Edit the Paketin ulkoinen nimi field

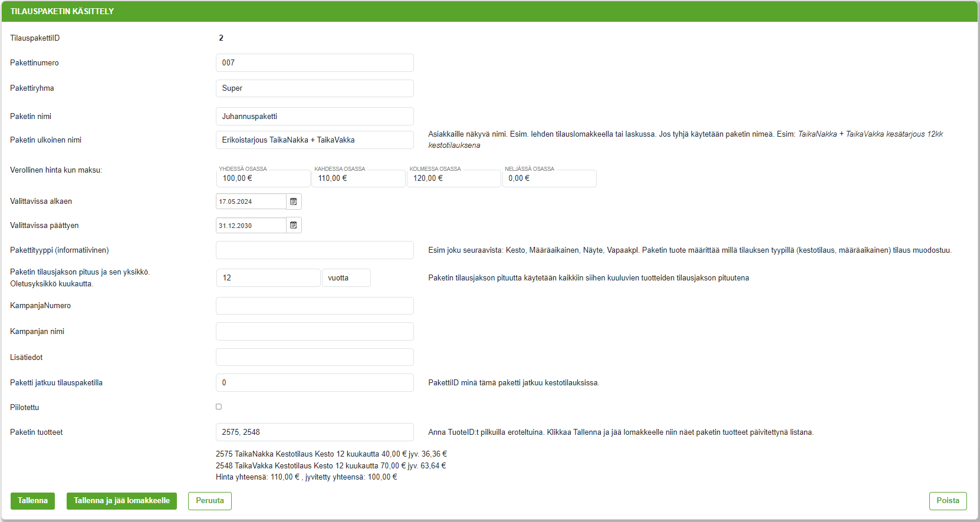[315, 140]
